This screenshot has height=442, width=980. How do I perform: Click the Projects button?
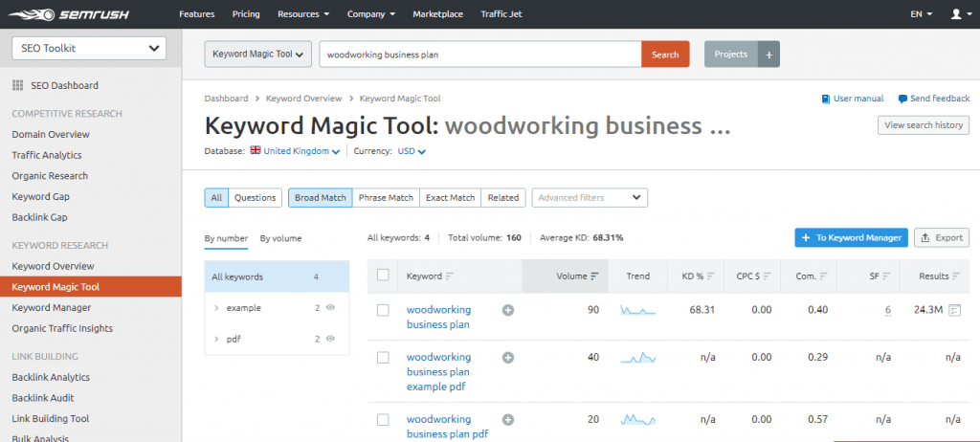click(731, 55)
